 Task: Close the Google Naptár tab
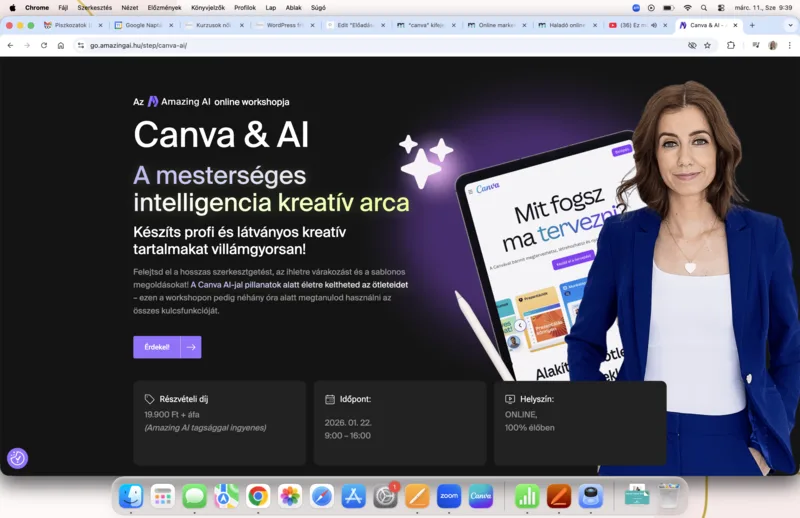click(x=171, y=25)
